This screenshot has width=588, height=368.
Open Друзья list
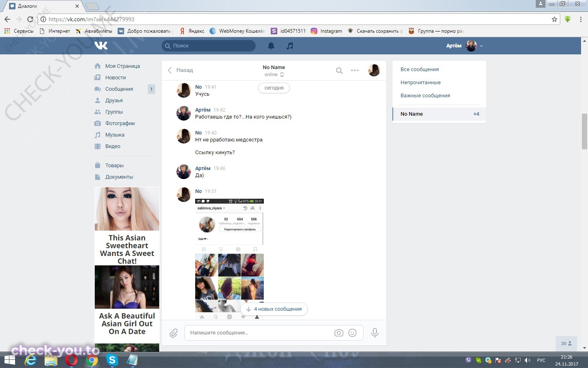pos(114,100)
